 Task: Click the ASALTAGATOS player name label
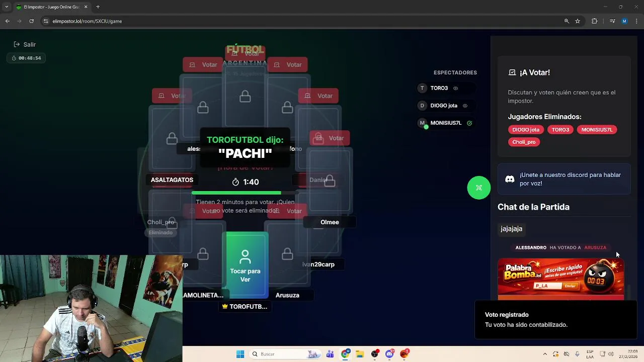(172, 180)
